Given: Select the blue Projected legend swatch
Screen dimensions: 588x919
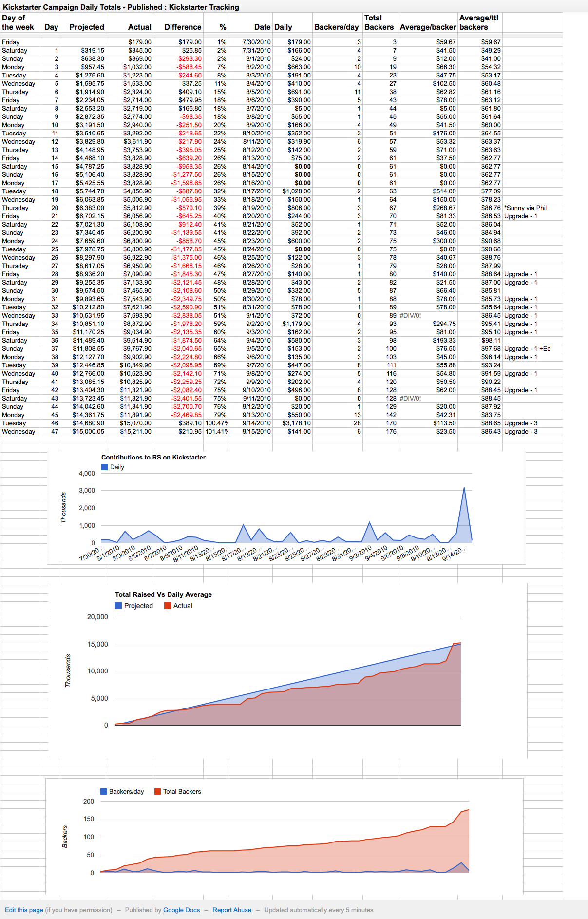Looking at the screenshot, I should tap(118, 606).
